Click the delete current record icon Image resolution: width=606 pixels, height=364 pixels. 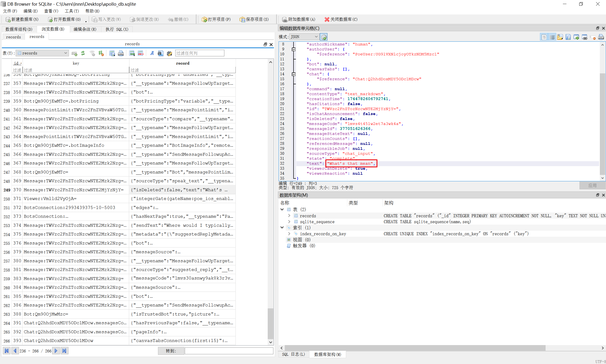coord(141,53)
